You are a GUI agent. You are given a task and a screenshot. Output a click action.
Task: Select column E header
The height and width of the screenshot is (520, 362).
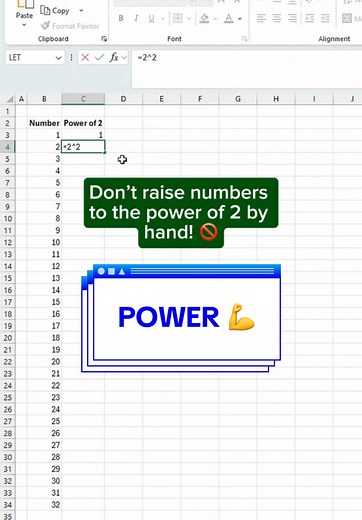161,99
